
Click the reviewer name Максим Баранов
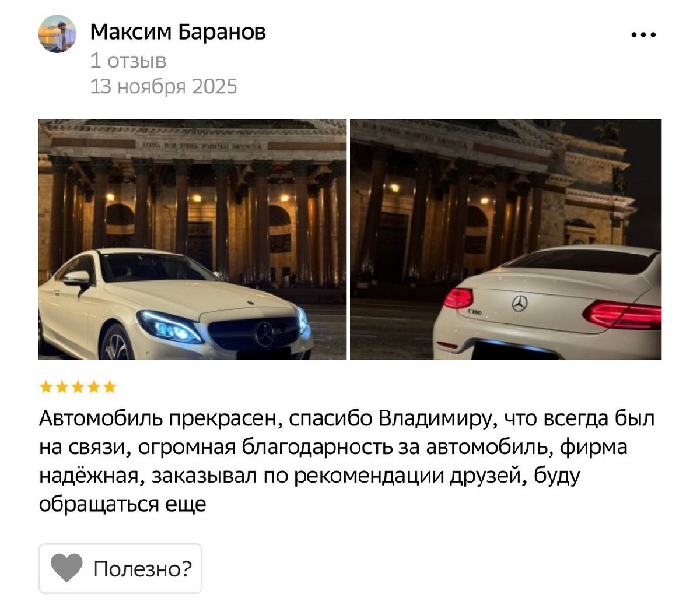(x=178, y=31)
